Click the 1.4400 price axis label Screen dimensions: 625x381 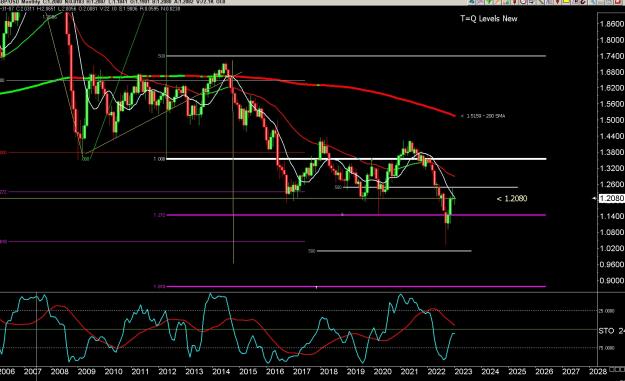[612, 136]
